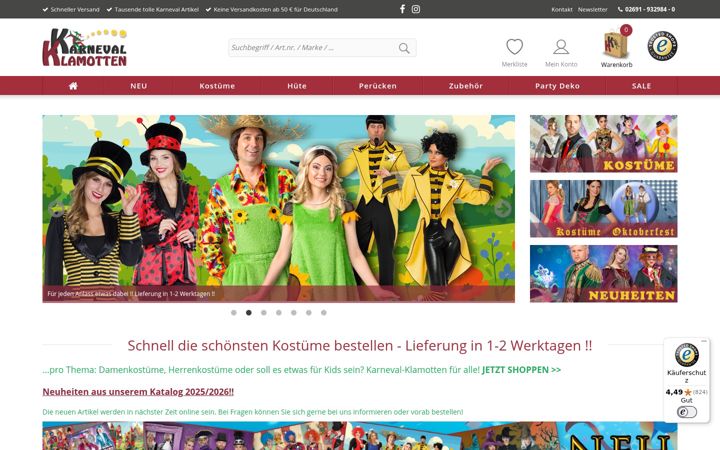Click the Schneller Versand text
The height and width of the screenshot is (450, 720).
coord(75,9)
